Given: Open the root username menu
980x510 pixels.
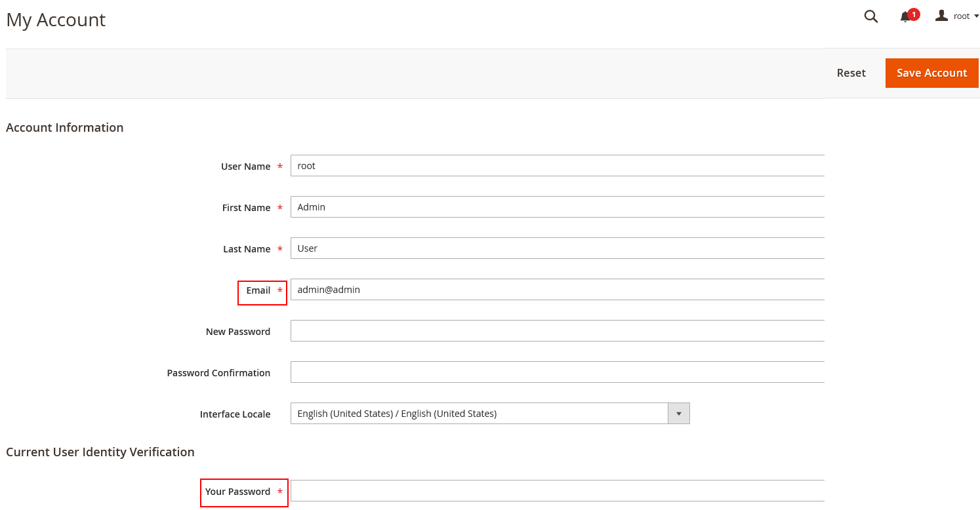Looking at the screenshot, I should pos(962,16).
